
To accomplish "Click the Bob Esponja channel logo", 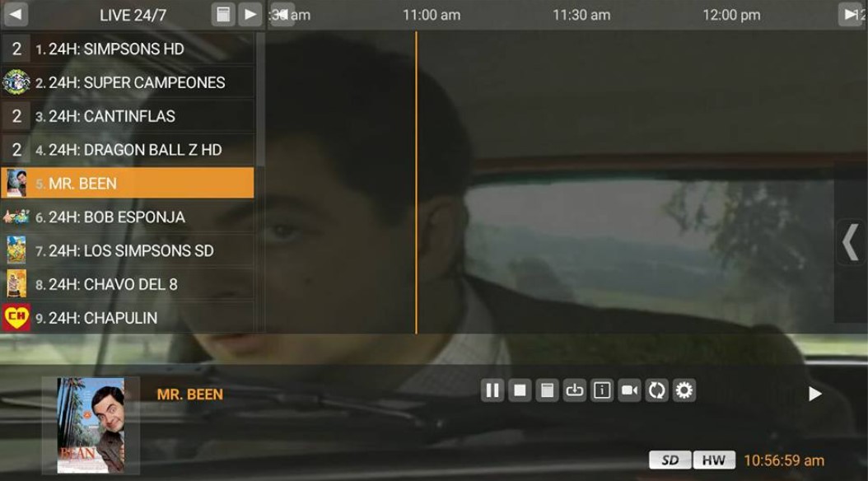I will [x=16, y=217].
